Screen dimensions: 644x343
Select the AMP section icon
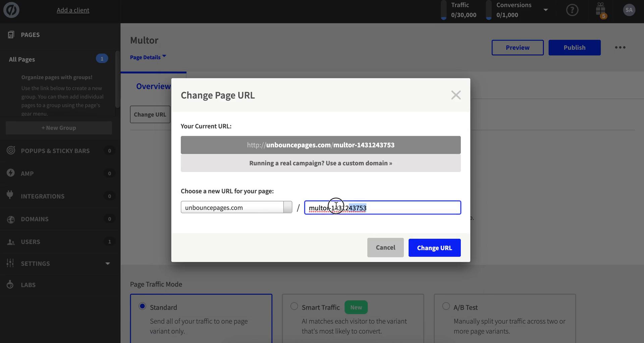tap(10, 173)
